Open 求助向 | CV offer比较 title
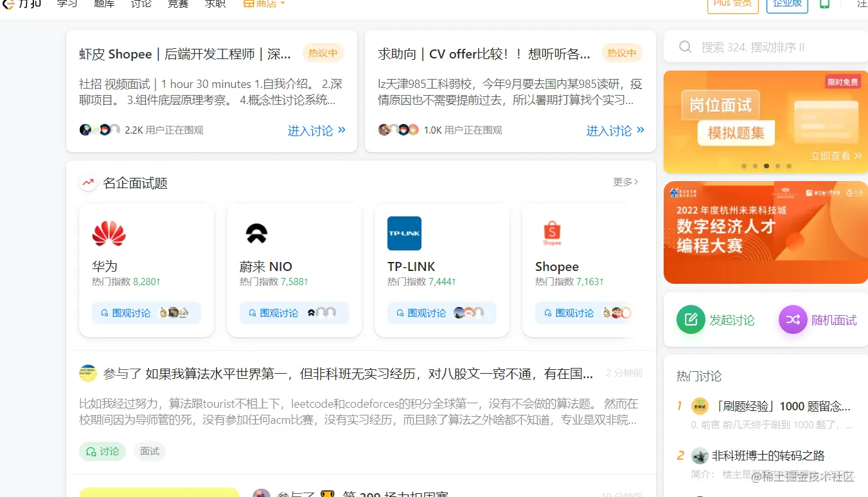Screen dimensions: 868x497 (484, 54)
